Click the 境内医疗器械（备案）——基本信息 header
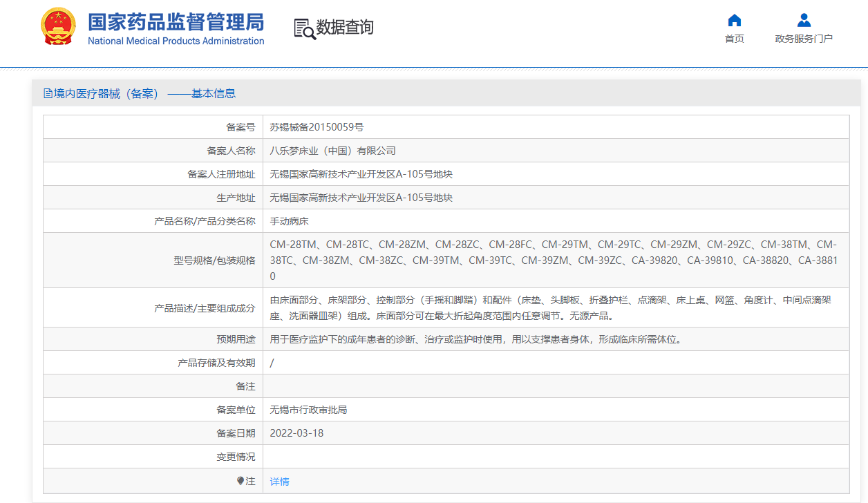This screenshot has width=868, height=503. click(144, 93)
